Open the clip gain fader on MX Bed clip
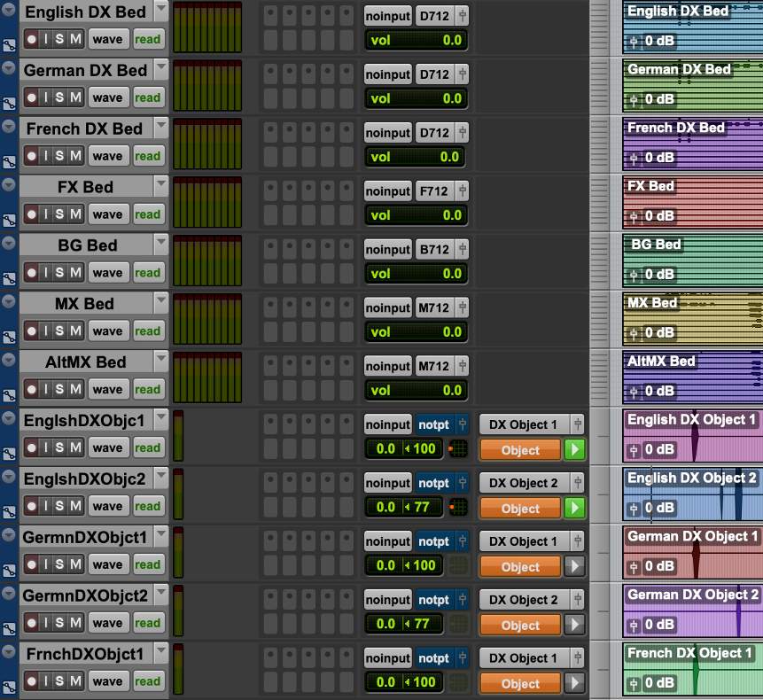 pyautogui.click(x=633, y=332)
